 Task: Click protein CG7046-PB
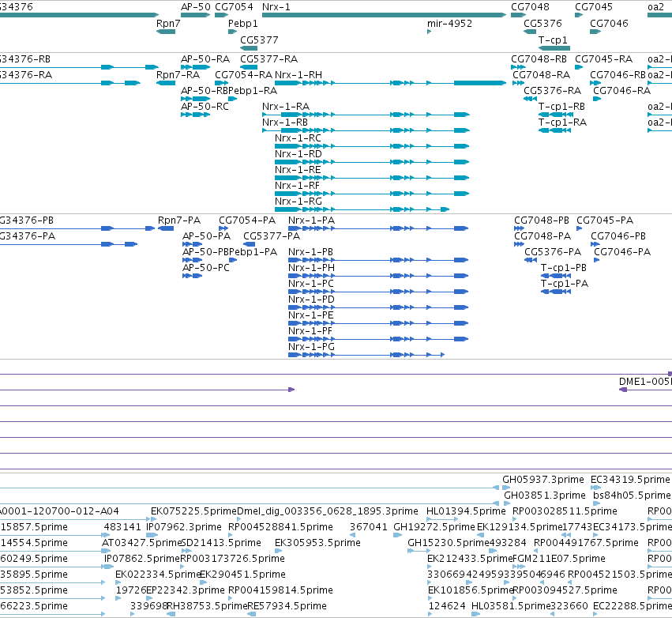coord(618,236)
